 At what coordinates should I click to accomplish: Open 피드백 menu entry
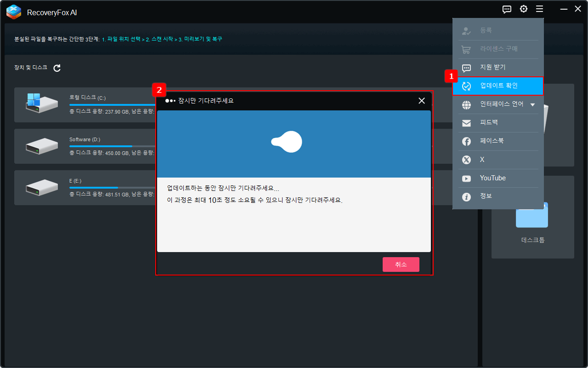coord(489,123)
